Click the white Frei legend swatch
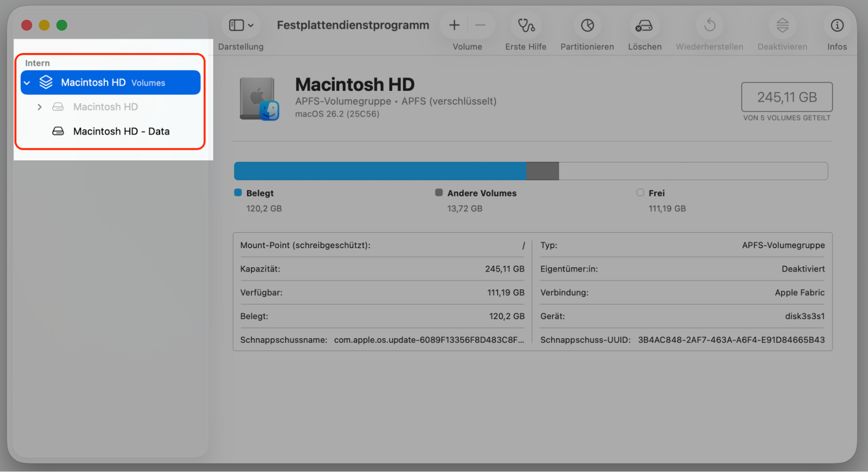 (640, 193)
